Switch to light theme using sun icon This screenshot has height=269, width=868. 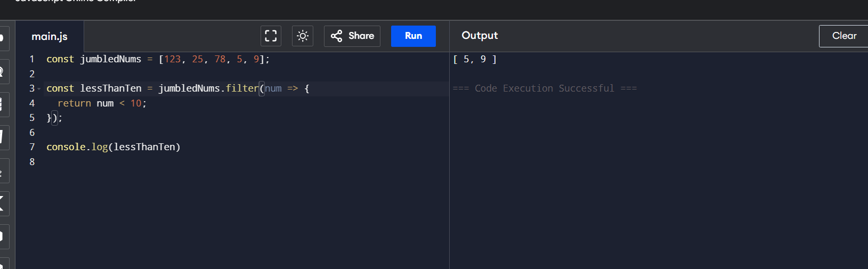(x=303, y=36)
